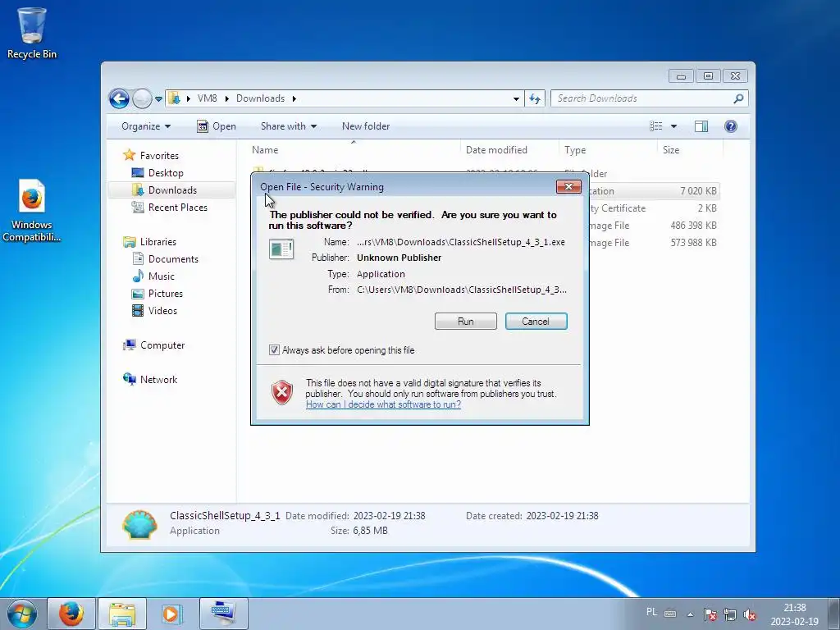
Task: Select Favorites in navigation pane
Action: 151,155
